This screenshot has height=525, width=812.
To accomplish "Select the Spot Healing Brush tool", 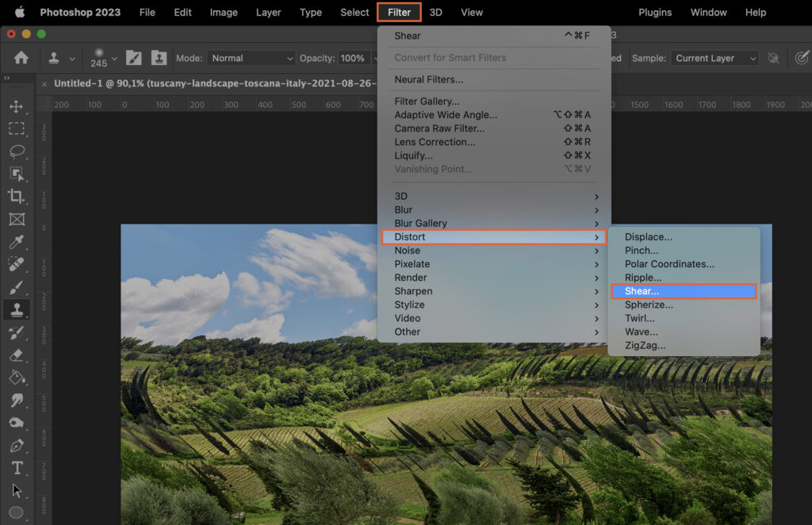I will point(17,264).
